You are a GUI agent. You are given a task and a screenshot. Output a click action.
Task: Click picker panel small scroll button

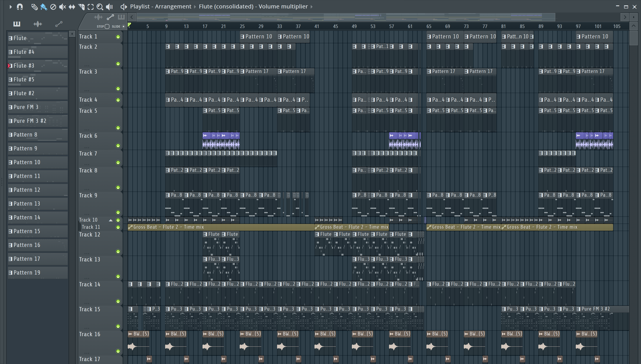pyautogui.click(x=72, y=34)
